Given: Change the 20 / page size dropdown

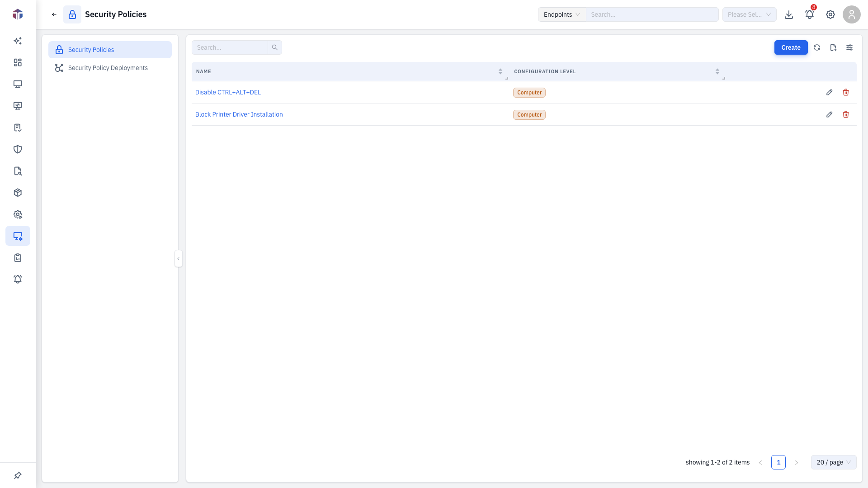Looking at the screenshot, I should point(834,462).
